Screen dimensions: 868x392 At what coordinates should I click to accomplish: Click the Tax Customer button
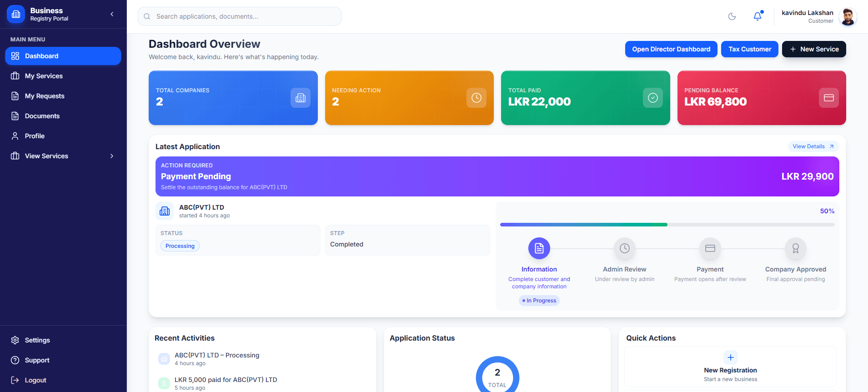coord(750,49)
